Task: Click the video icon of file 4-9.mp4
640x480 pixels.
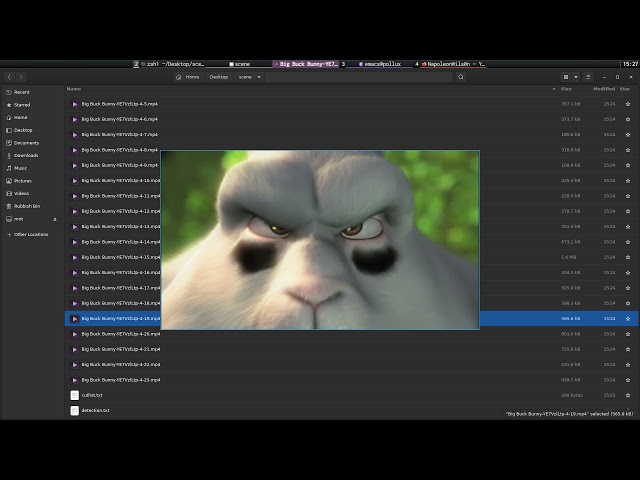Action: tap(74, 165)
